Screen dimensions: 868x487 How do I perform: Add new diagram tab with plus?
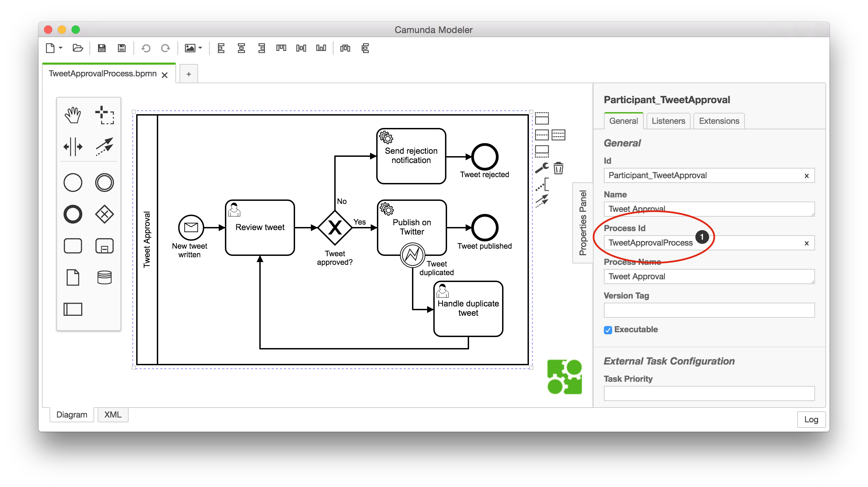point(188,74)
